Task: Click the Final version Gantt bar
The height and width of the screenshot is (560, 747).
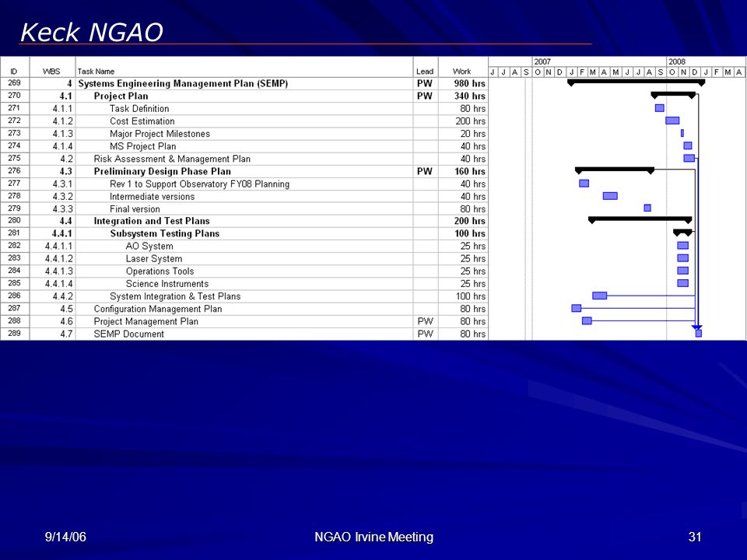Action: pos(647,208)
